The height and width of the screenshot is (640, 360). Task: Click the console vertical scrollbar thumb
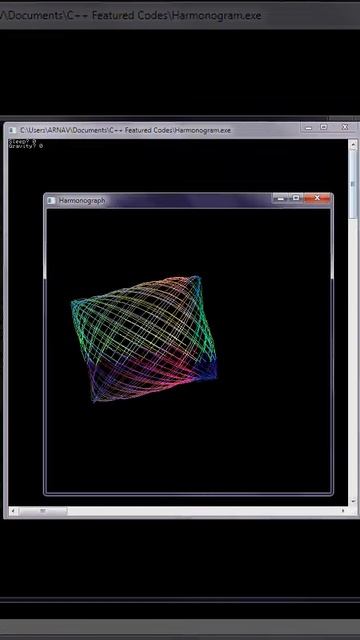(x=353, y=184)
